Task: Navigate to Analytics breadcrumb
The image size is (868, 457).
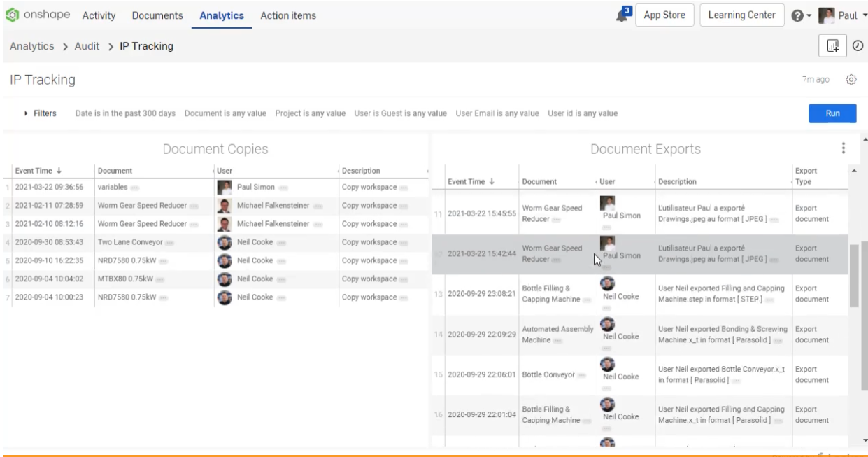Action: tap(31, 46)
